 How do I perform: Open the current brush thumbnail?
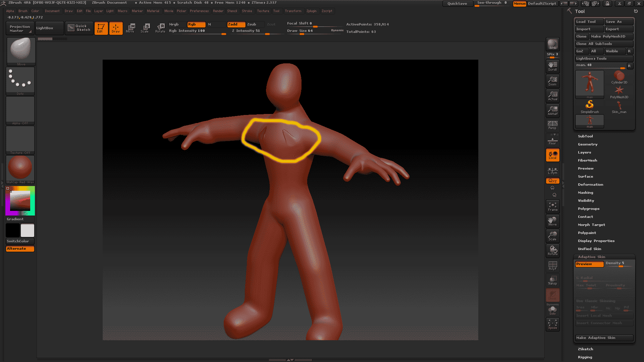(20, 51)
